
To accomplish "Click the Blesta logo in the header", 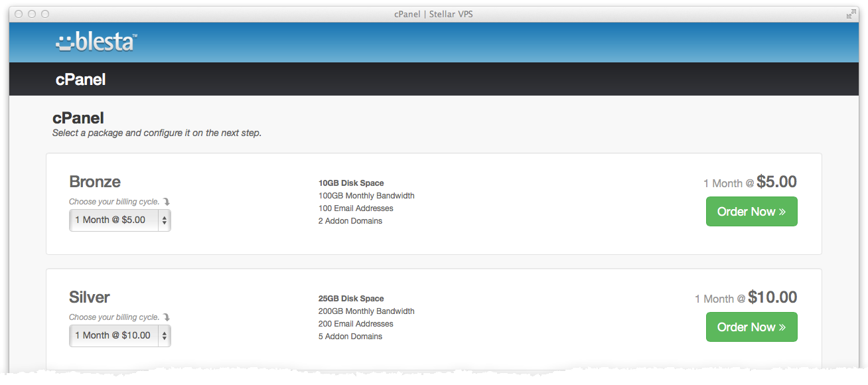I will [x=96, y=42].
